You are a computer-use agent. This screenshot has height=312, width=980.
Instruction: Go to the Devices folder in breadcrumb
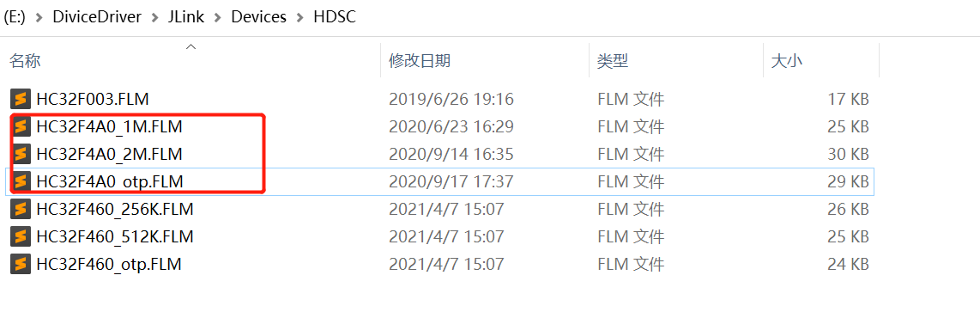259,17
